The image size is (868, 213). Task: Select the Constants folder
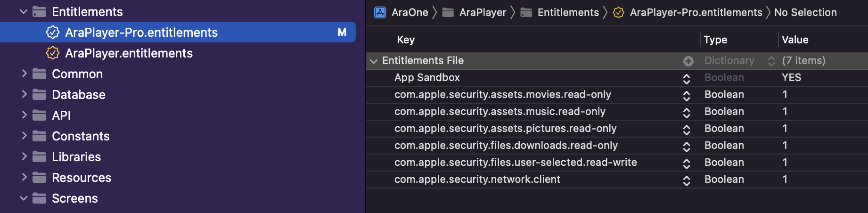(81, 136)
